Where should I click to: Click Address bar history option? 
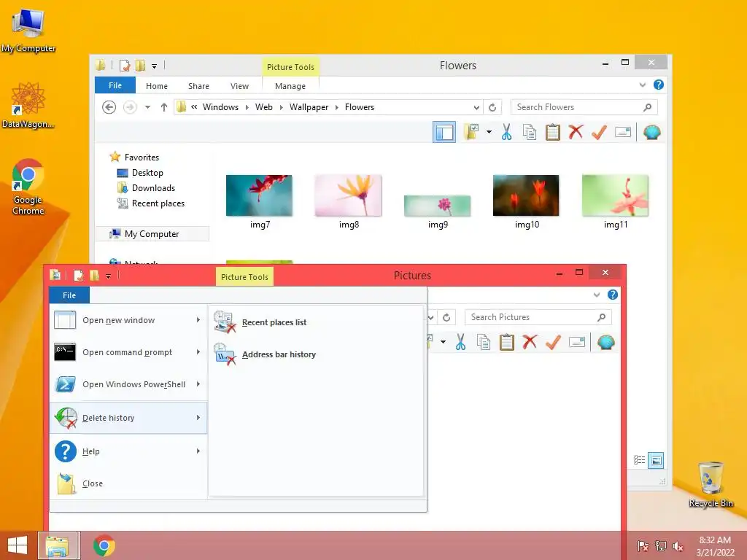point(315,354)
